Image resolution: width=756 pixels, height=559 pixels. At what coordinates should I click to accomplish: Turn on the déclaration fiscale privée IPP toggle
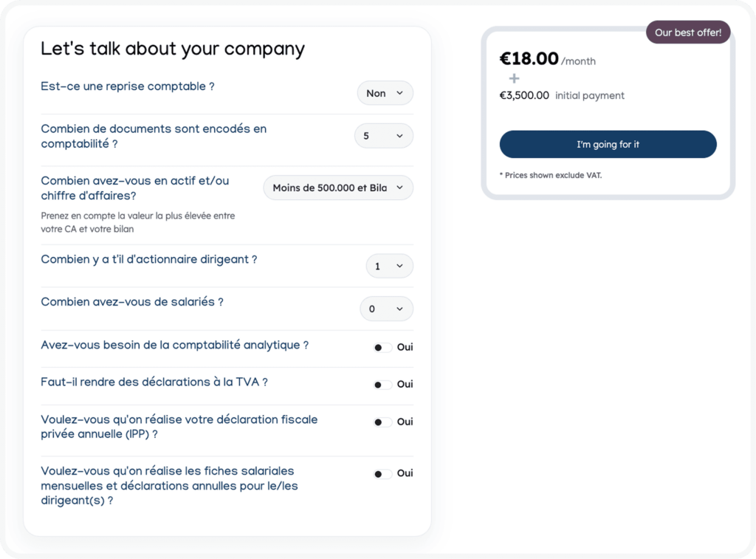382,422
